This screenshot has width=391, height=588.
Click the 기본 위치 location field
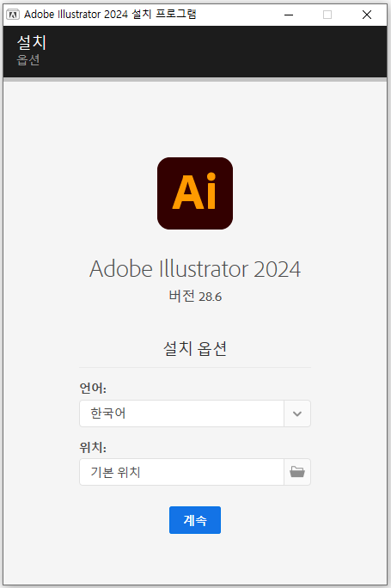pos(182,472)
